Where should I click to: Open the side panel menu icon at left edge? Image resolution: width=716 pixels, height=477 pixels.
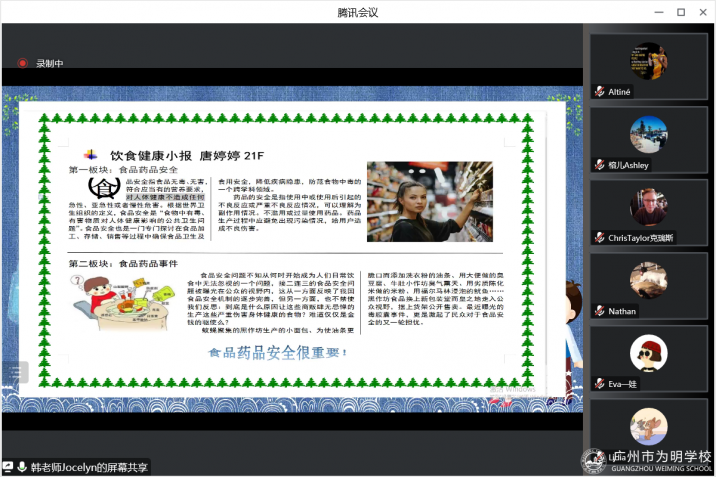(x=13, y=372)
